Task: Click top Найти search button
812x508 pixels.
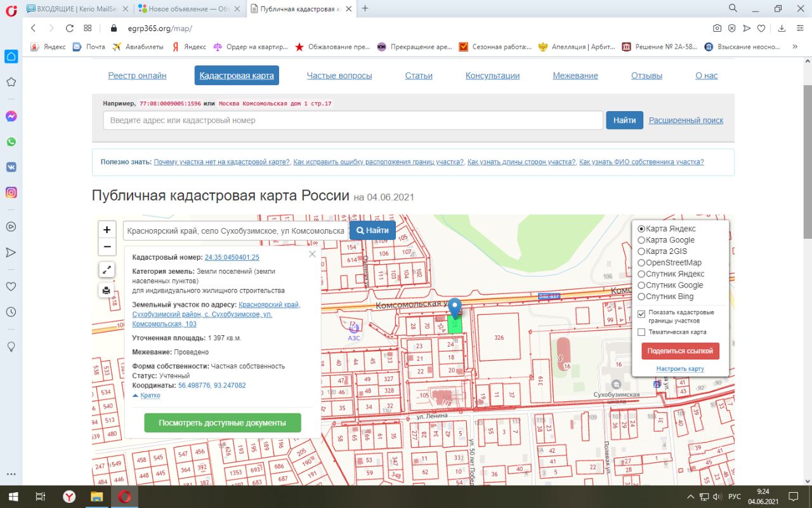Action: pyautogui.click(x=624, y=120)
